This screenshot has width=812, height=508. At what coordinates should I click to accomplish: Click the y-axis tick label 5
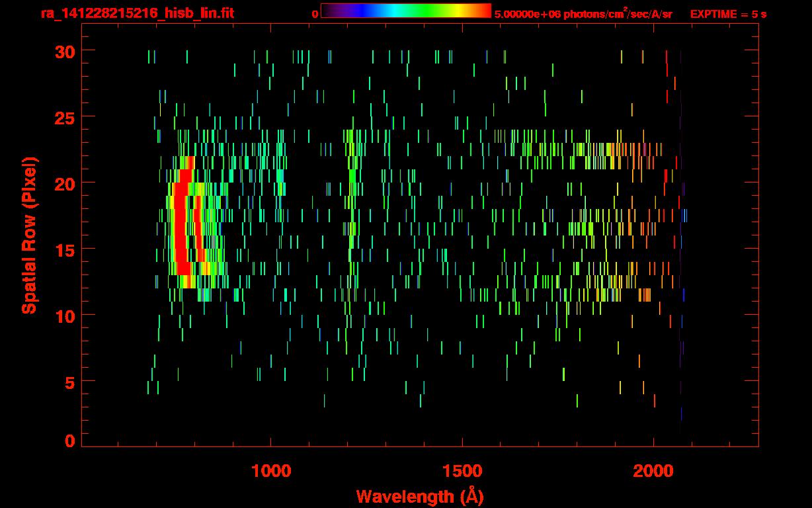pyautogui.click(x=69, y=382)
